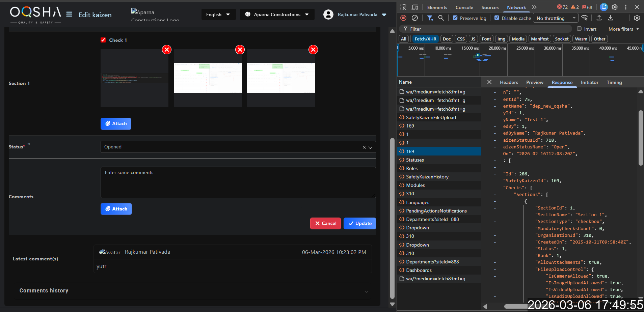This screenshot has height=312, width=644.
Task: Uncheck the Check 1 checkbox
Action: (103, 40)
